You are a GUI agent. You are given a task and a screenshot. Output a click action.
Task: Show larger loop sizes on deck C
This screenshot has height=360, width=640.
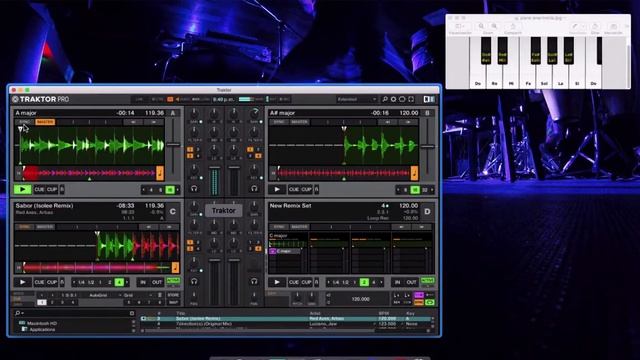tap(127, 282)
